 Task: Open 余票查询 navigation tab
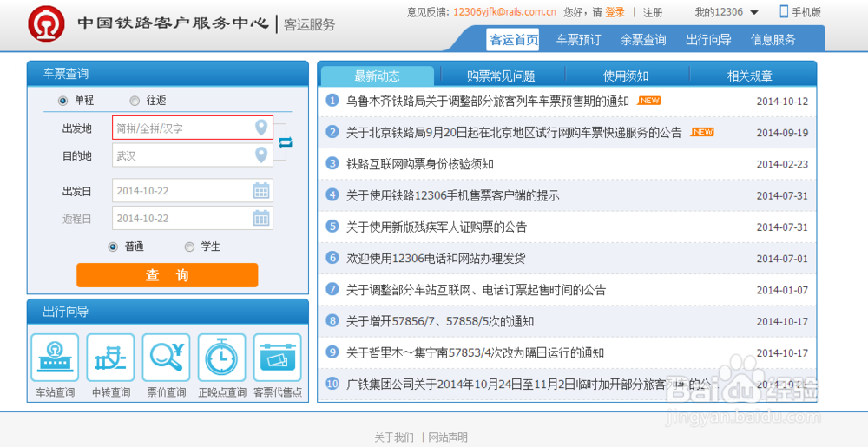(643, 40)
